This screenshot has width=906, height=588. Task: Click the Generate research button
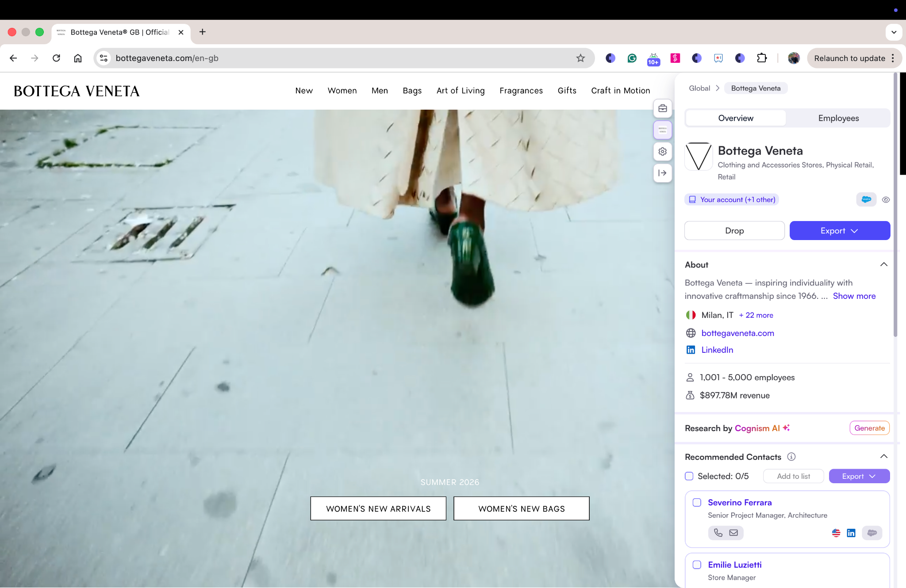coord(869,428)
